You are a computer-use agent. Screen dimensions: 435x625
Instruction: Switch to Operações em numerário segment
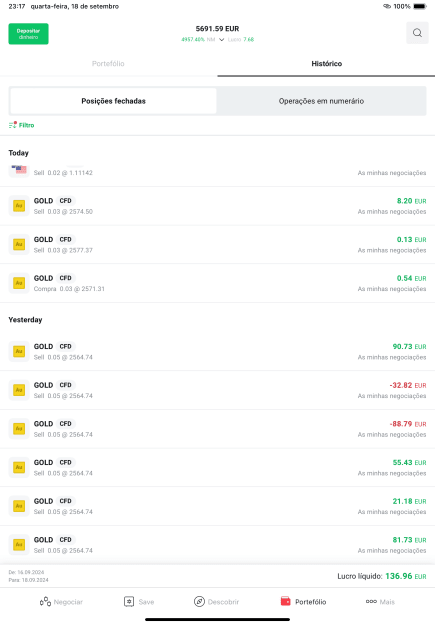pos(321,101)
